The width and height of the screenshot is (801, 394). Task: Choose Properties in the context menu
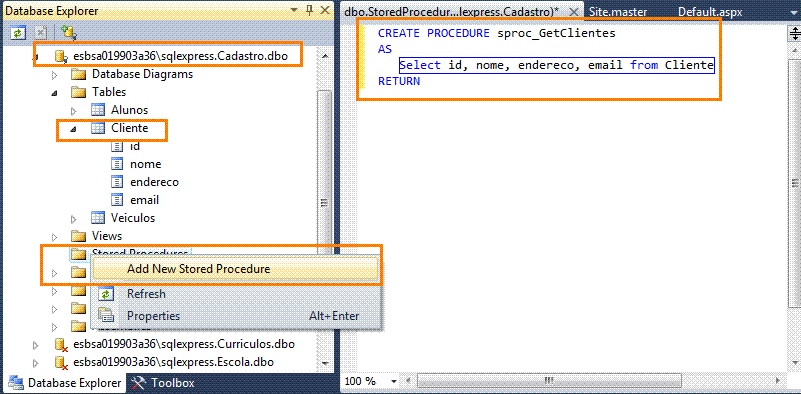[235, 316]
